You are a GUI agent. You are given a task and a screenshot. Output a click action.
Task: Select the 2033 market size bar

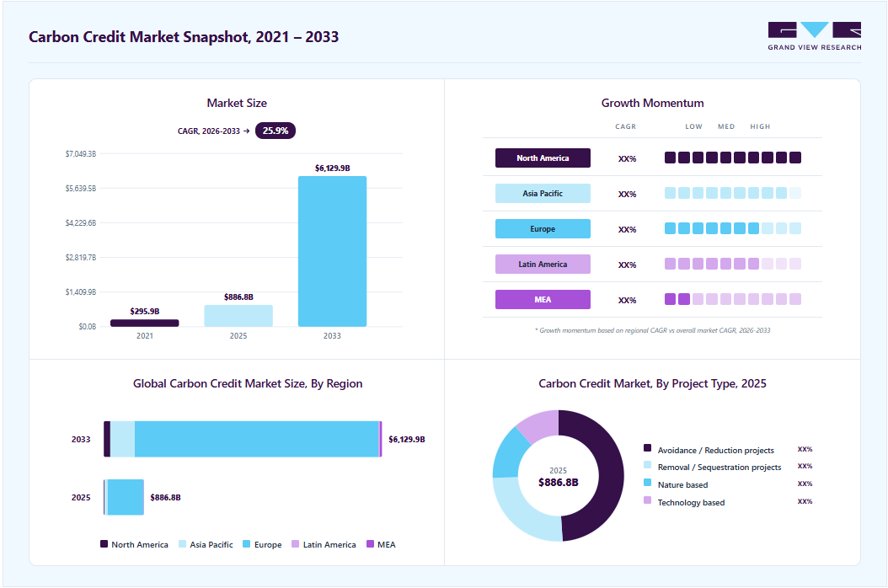pos(333,252)
